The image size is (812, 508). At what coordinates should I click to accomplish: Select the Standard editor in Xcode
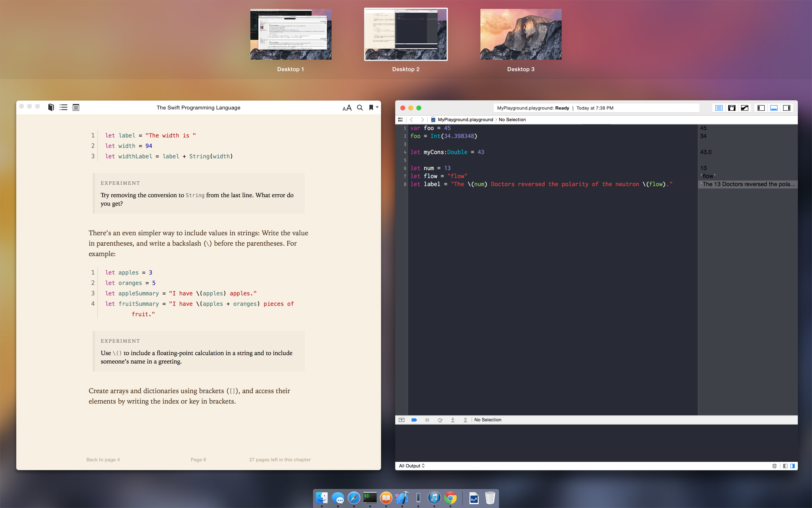[719, 108]
